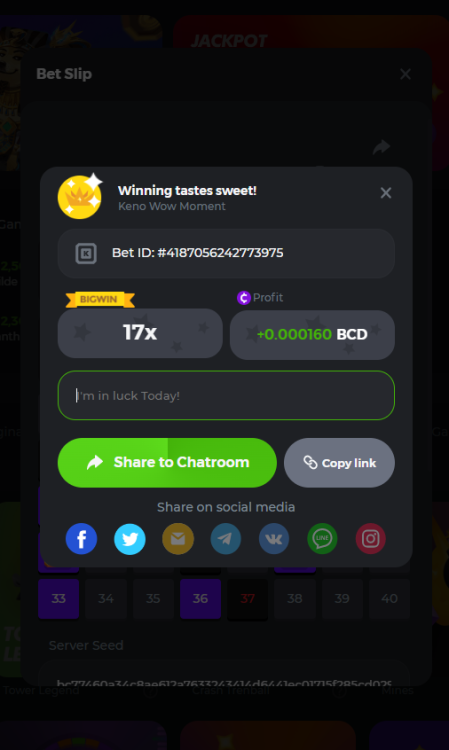Click the Bet Slip share arrow icon
449x750 pixels.
381,147
